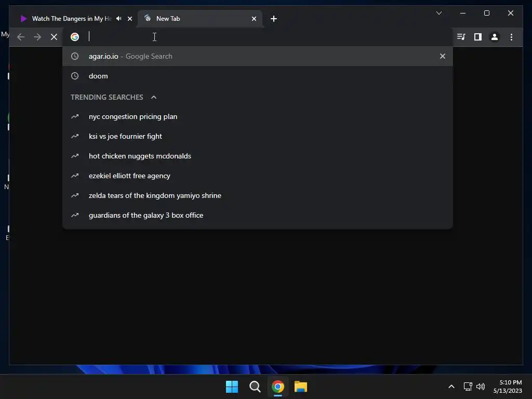Open a new browser tab
Image resolution: width=532 pixels, height=399 pixels.
274,19
